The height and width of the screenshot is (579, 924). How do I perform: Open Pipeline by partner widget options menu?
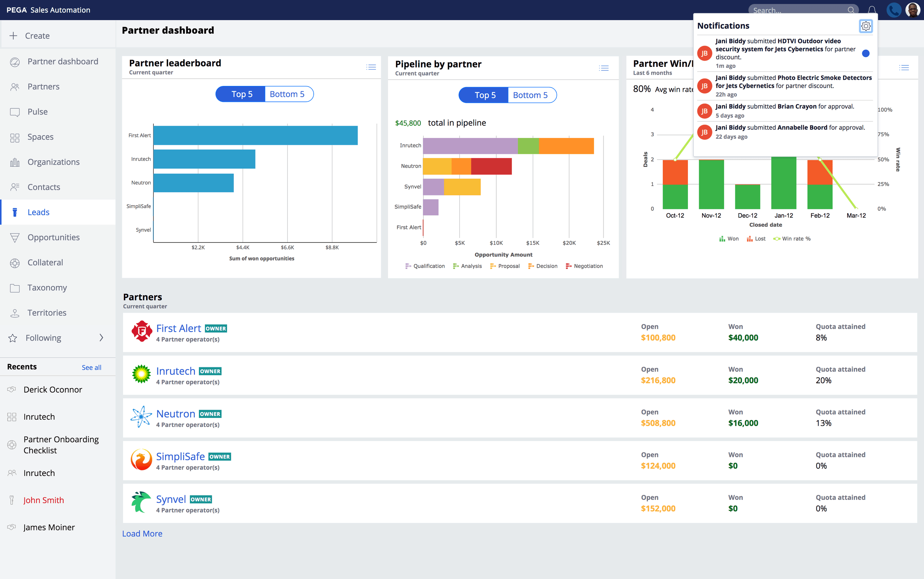pos(604,68)
